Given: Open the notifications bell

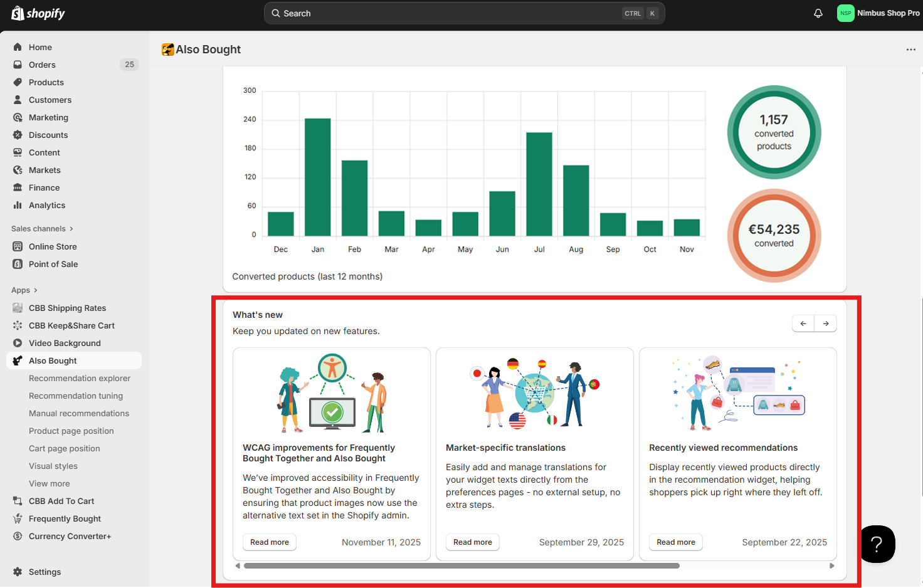Looking at the screenshot, I should tap(818, 13).
